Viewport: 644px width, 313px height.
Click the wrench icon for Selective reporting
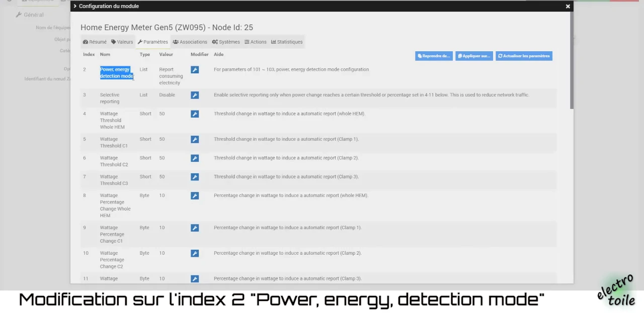point(195,95)
